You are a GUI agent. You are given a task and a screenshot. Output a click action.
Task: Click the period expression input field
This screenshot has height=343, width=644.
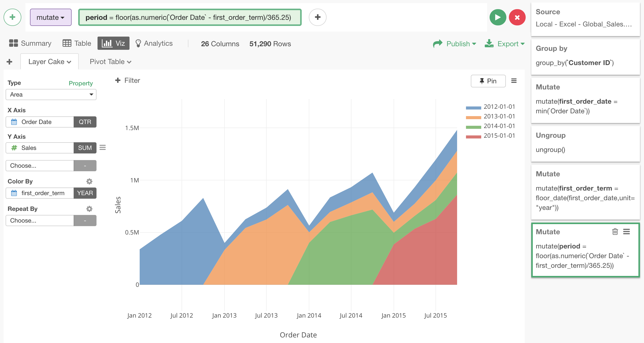click(190, 17)
